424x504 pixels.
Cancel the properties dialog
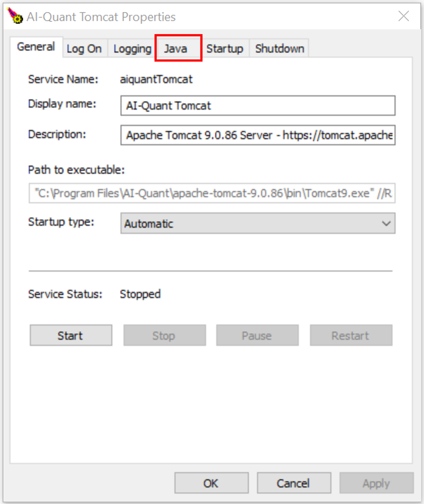294,483
